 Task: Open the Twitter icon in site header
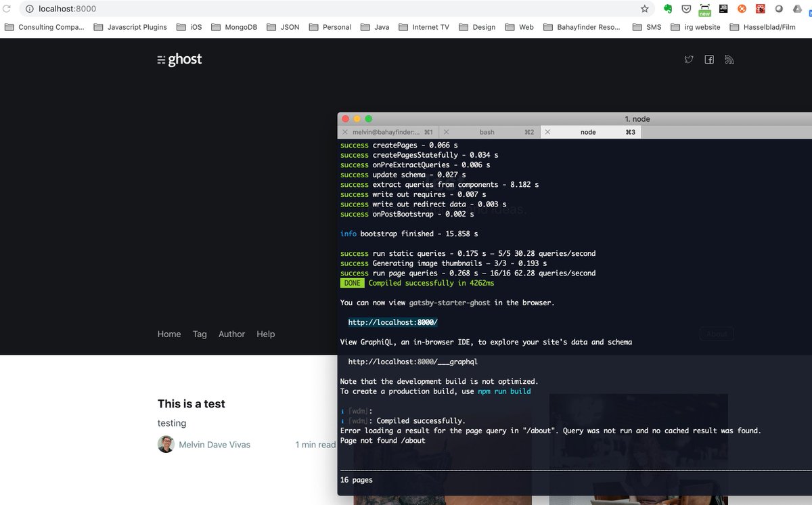689,60
